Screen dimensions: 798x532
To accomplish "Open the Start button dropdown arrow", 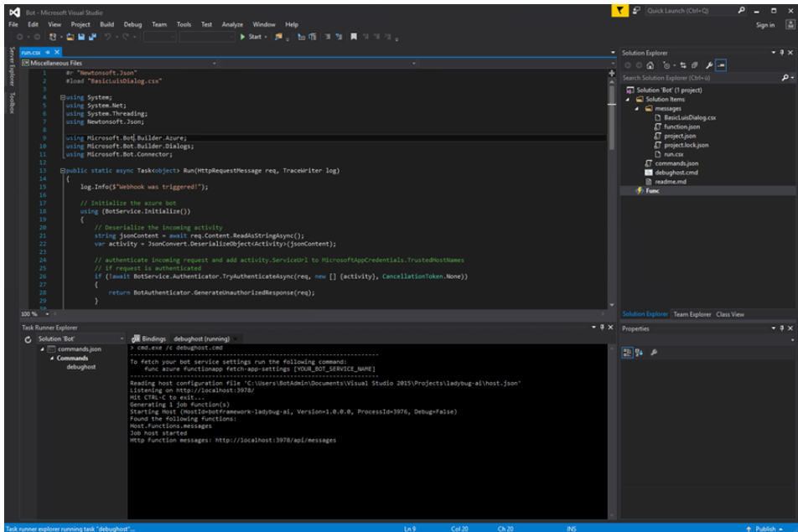I will [x=265, y=37].
